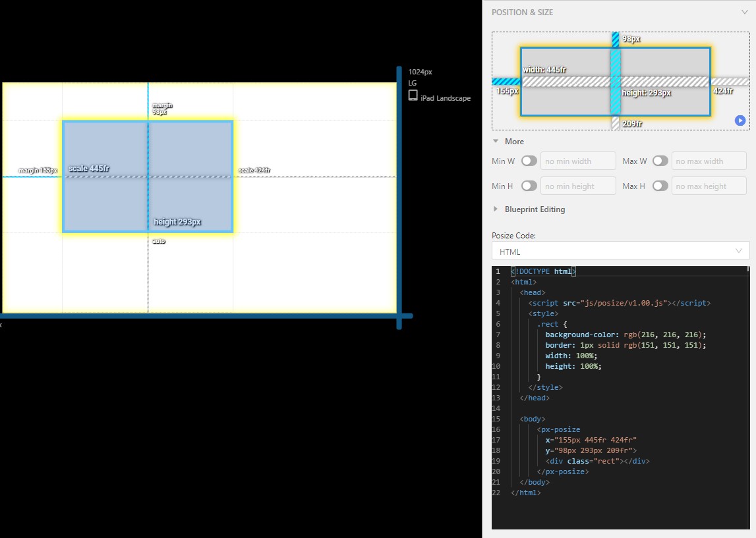The image size is (756, 538).
Task: Click the LG breakpoint label
Action: pyautogui.click(x=412, y=83)
